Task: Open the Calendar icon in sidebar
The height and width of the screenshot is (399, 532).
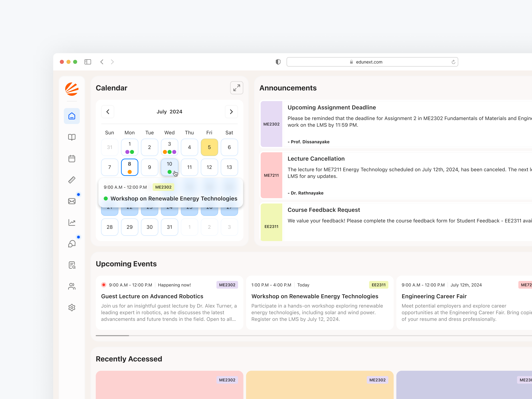Action: click(72, 158)
